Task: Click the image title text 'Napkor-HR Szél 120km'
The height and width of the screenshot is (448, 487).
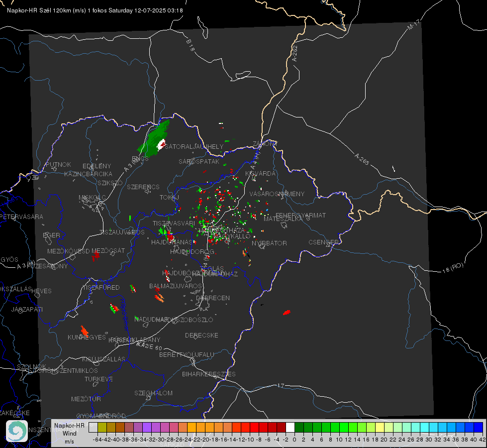Action: [39, 10]
